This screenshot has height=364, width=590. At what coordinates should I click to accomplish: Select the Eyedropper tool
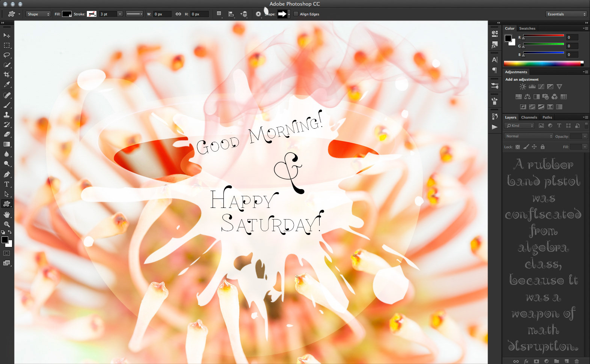coord(7,85)
